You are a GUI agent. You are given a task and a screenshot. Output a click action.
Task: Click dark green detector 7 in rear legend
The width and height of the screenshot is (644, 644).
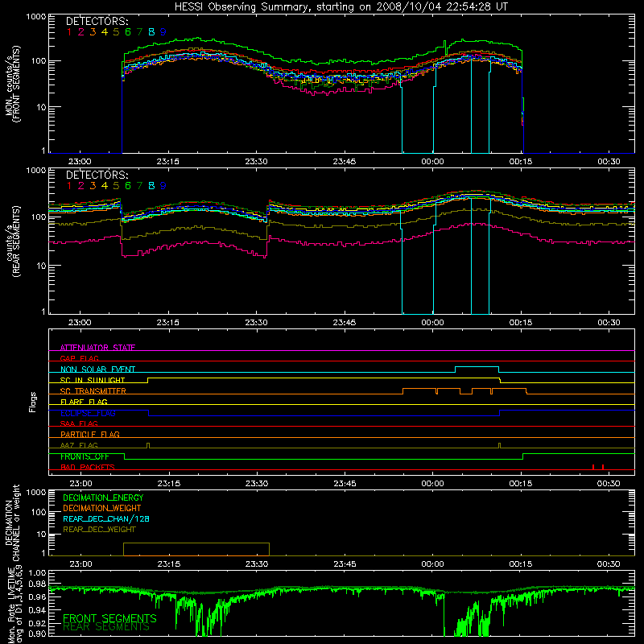click(139, 186)
